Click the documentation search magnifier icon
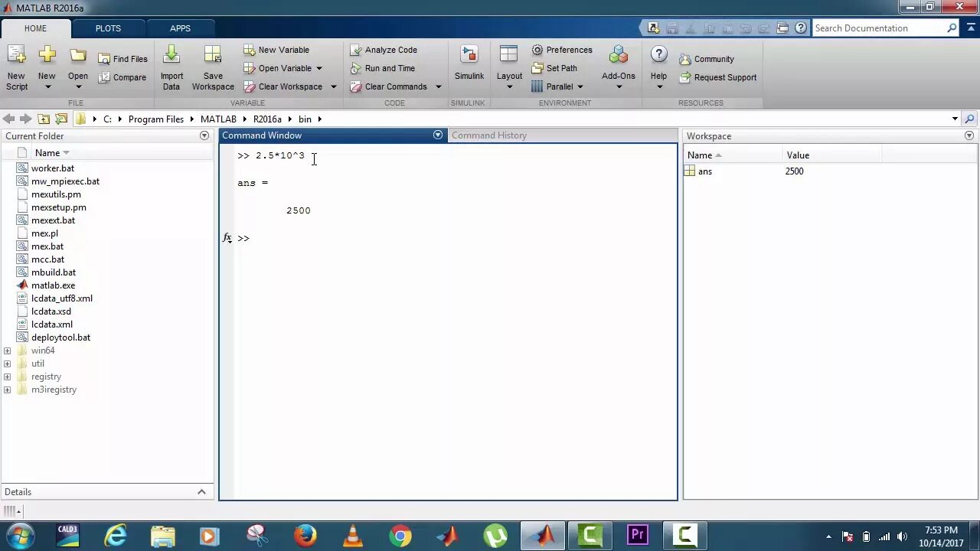Screen dimensions: 980x551 click(x=952, y=28)
